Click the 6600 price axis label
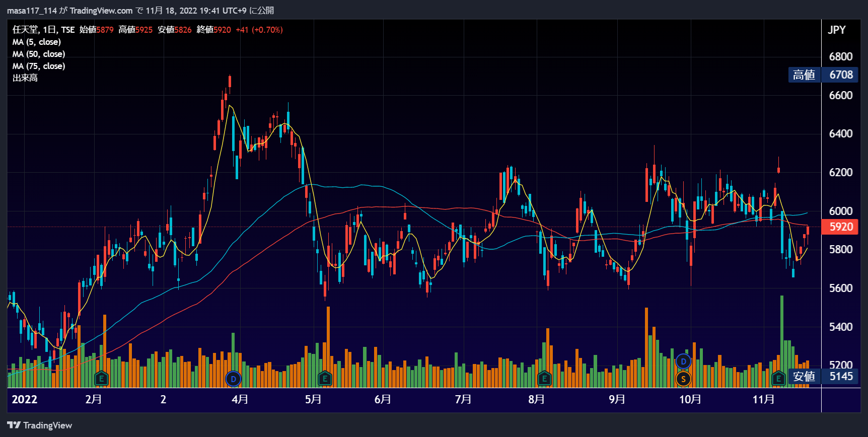868x437 pixels. click(x=841, y=95)
